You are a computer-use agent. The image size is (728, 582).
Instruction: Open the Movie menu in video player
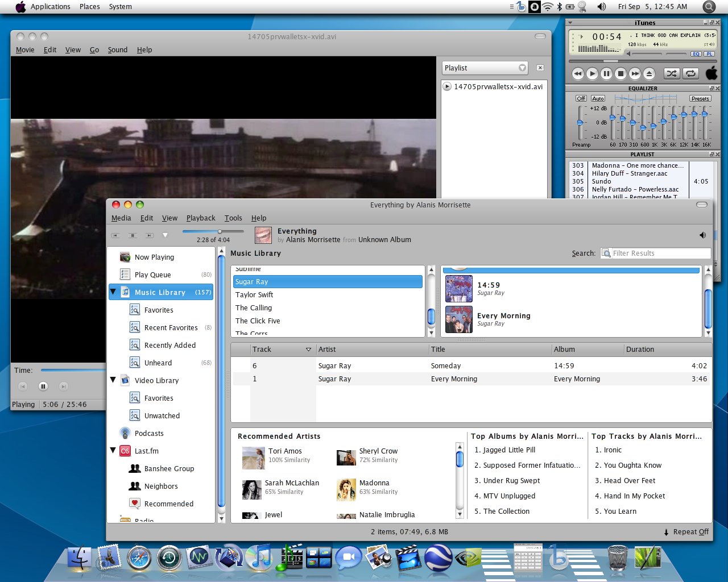(x=25, y=49)
